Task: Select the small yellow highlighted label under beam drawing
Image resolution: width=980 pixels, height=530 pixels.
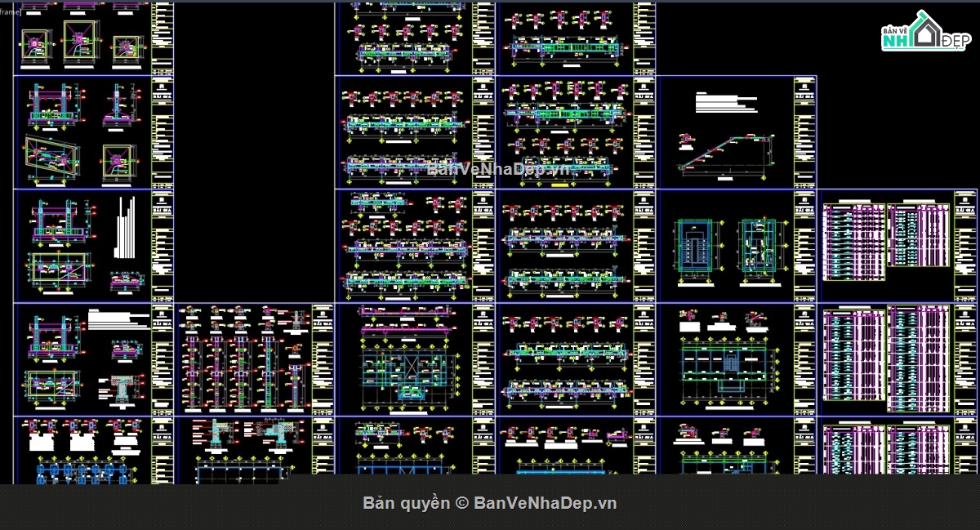Action: click(x=560, y=185)
